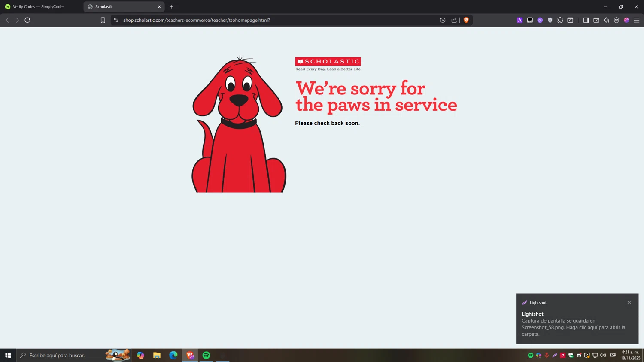Open the browser profile avatar
Image resolution: width=644 pixels, height=362 pixels.
[x=626, y=20]
